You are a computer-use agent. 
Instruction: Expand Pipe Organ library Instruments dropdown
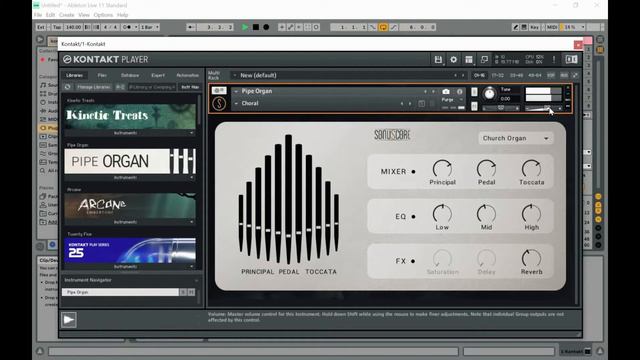click(129, 178)
